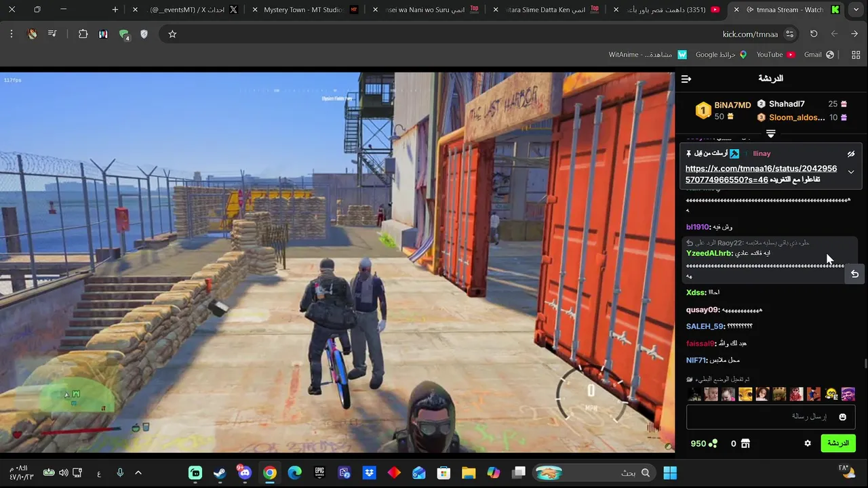Click the stream video player
868x488 pixels.
coord(337,262)
